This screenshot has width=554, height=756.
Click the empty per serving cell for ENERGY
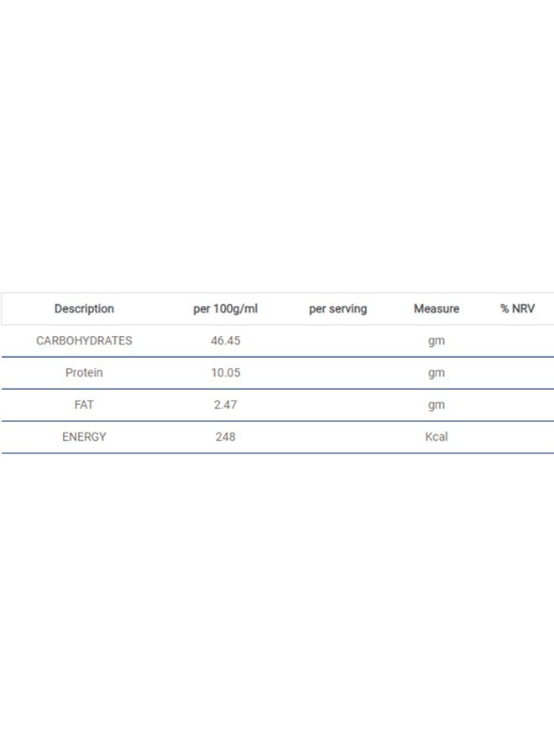[x=337, y=437]
